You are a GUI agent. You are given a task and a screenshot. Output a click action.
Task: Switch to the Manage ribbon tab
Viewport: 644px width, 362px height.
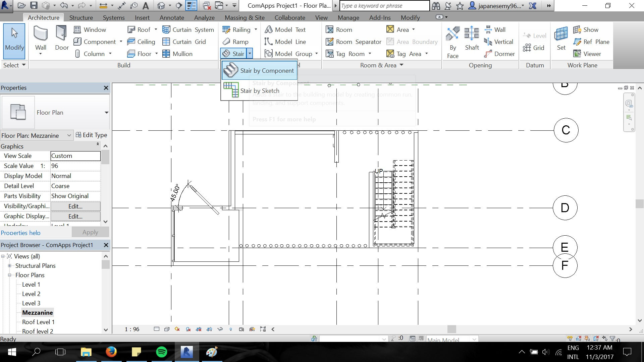point(348,17)
